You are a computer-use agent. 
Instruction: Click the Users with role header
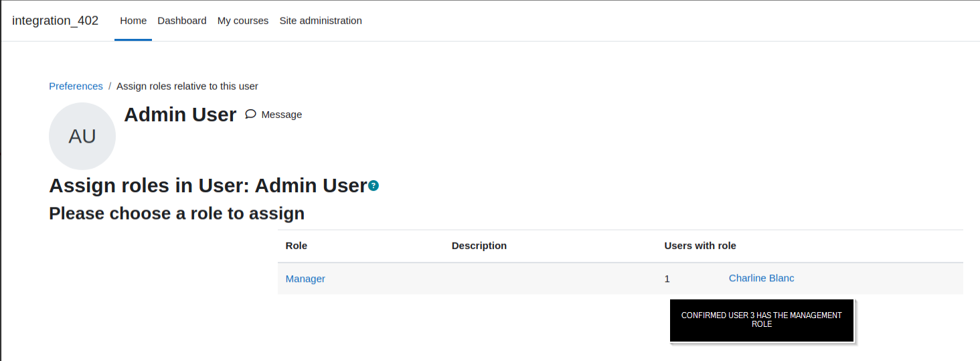(700, 246)
